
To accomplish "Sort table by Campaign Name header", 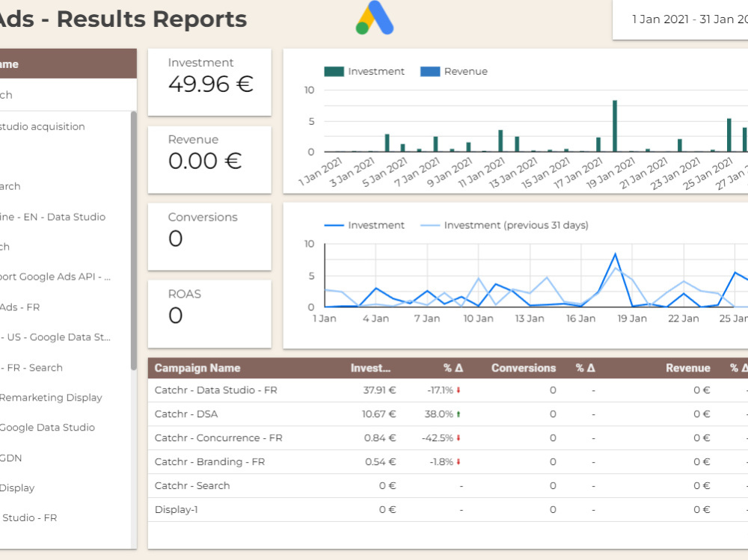I will (197, 368).
